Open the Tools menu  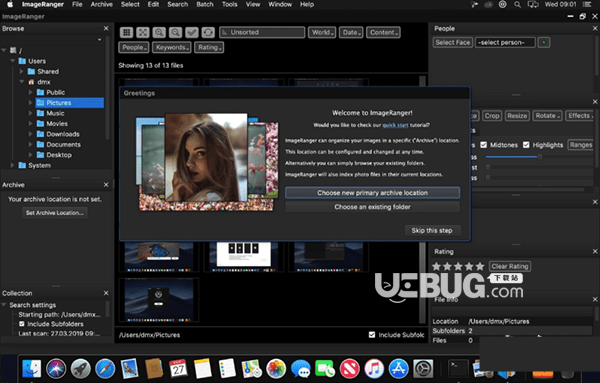pos(230,5)
